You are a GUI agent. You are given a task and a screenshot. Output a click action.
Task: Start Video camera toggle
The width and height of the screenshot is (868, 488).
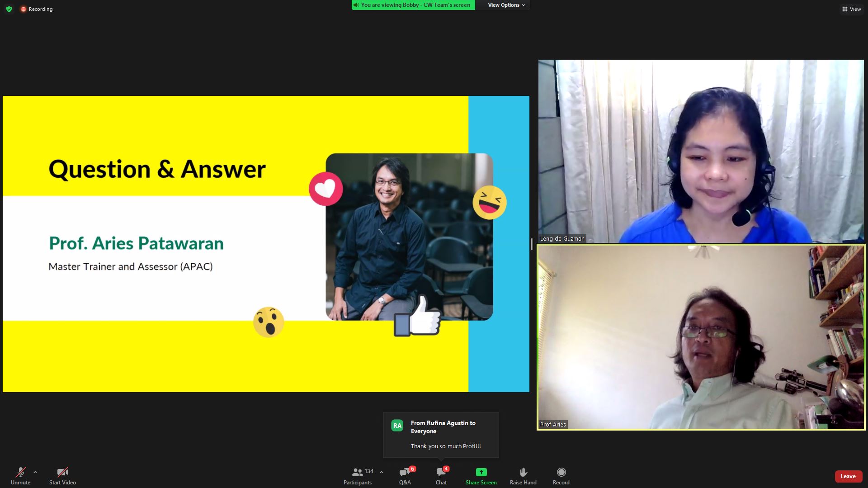coord(62,476)
